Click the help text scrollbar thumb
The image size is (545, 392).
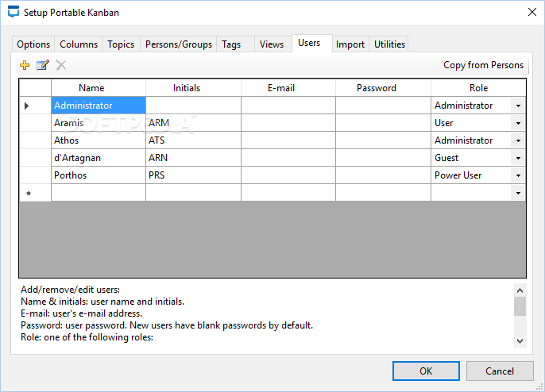[520, 306]
